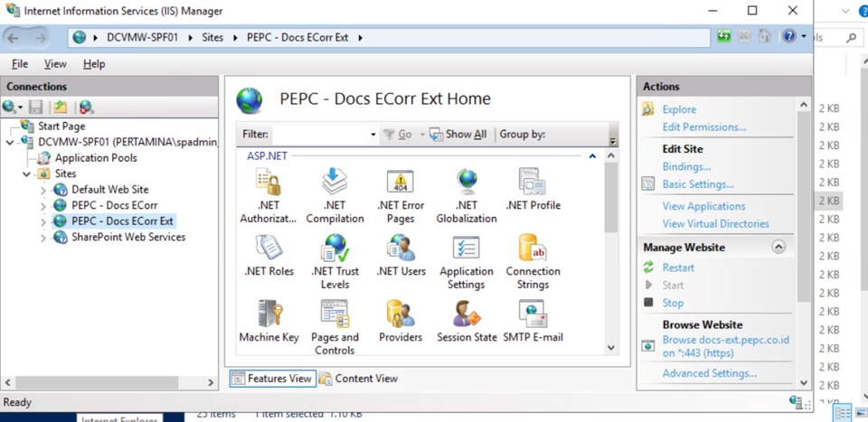Open Bindings for the site

[x=686, y=166]
